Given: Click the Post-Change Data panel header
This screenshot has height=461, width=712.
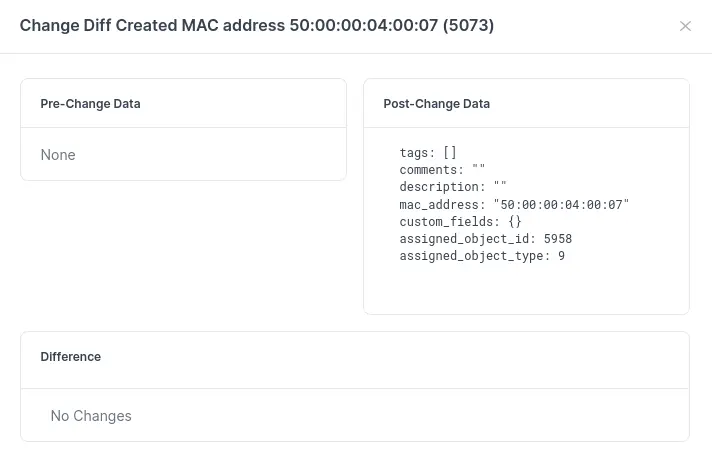Looking at the screenshot, I should click(437, 104).
